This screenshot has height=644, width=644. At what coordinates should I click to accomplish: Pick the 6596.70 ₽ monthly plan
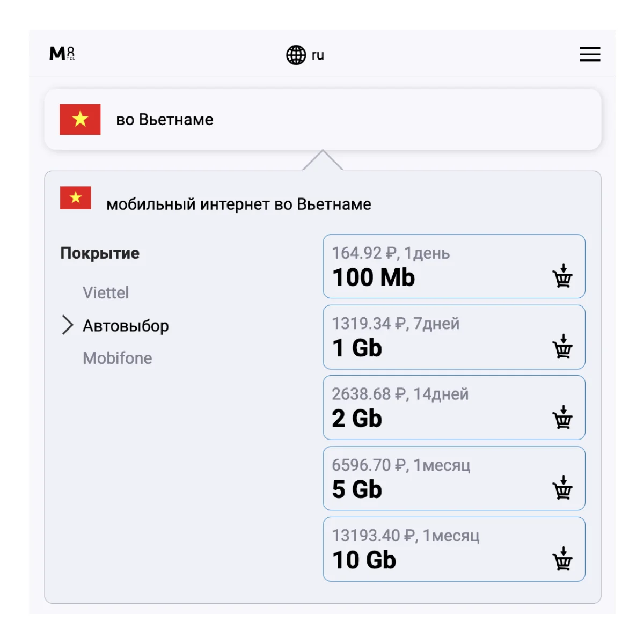(x=429, y=478)
